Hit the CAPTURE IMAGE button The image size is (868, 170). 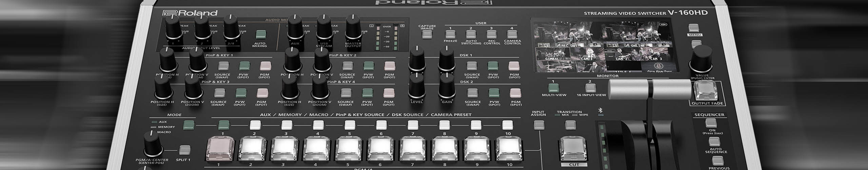(x=427, y=34)
